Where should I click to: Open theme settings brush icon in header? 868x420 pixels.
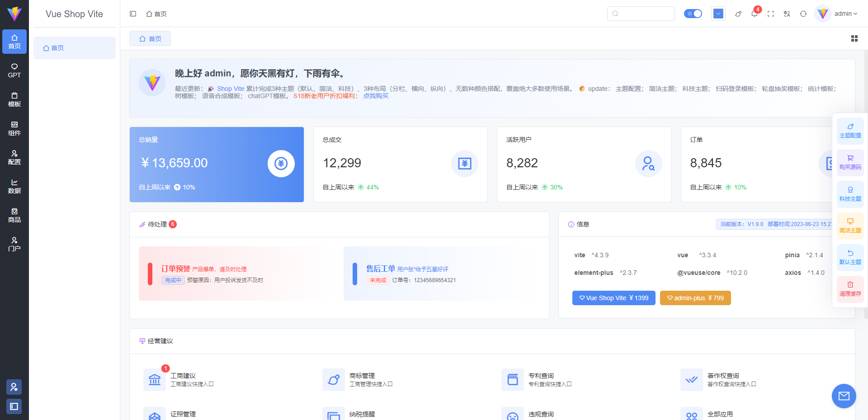click(x=738, y=14)
